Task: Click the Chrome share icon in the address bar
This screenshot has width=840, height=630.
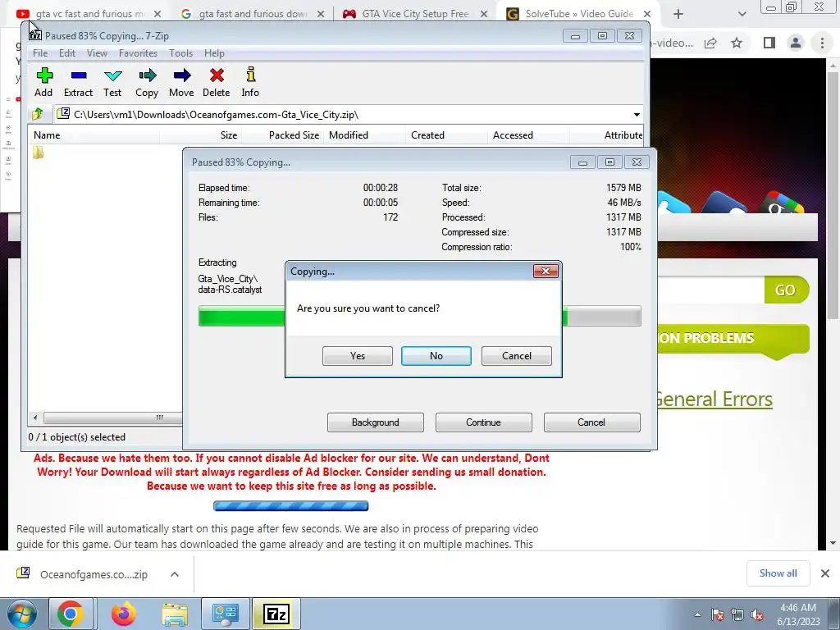Action: point(710,43)
